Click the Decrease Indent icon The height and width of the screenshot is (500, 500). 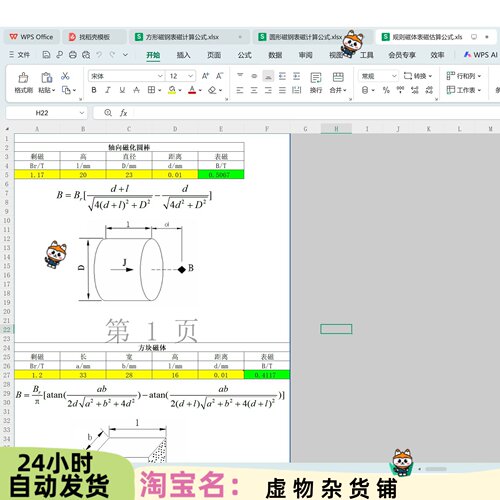(282, 76)
